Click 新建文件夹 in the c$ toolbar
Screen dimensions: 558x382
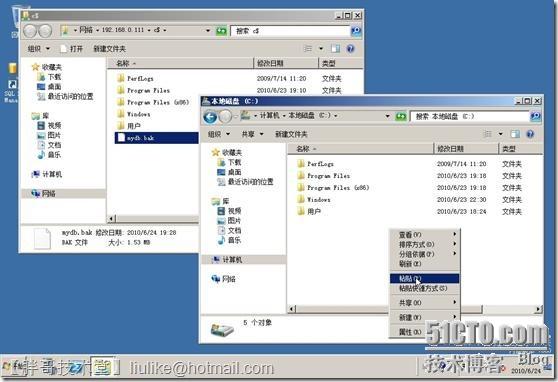pos(110,49)
